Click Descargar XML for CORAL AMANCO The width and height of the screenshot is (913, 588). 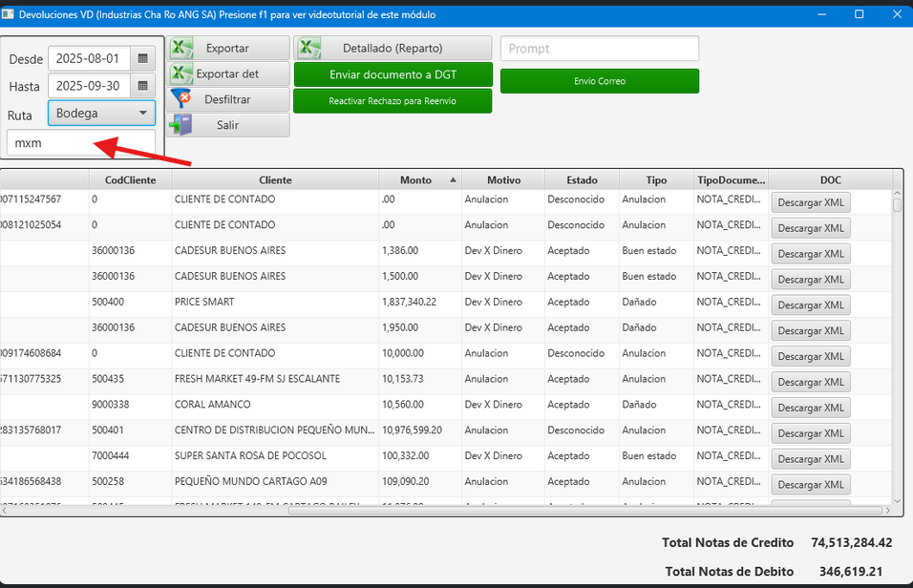[x=810, y=408]
